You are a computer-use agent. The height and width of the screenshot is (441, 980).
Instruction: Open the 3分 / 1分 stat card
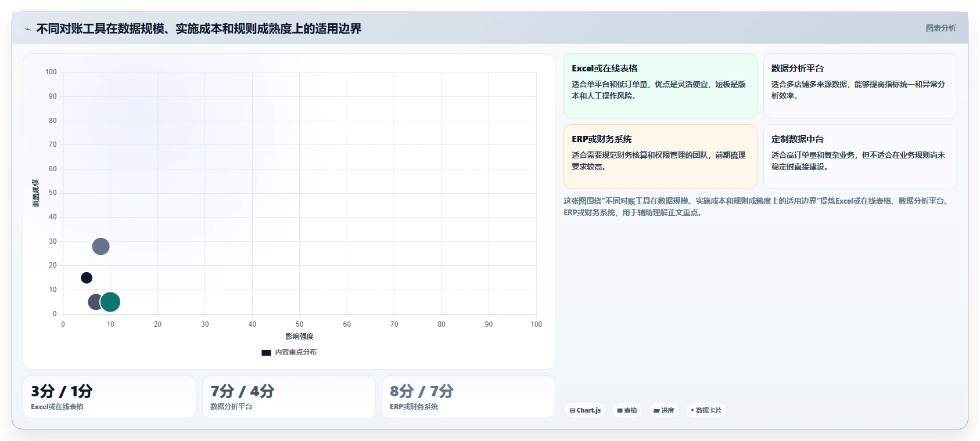pos(109,397)
